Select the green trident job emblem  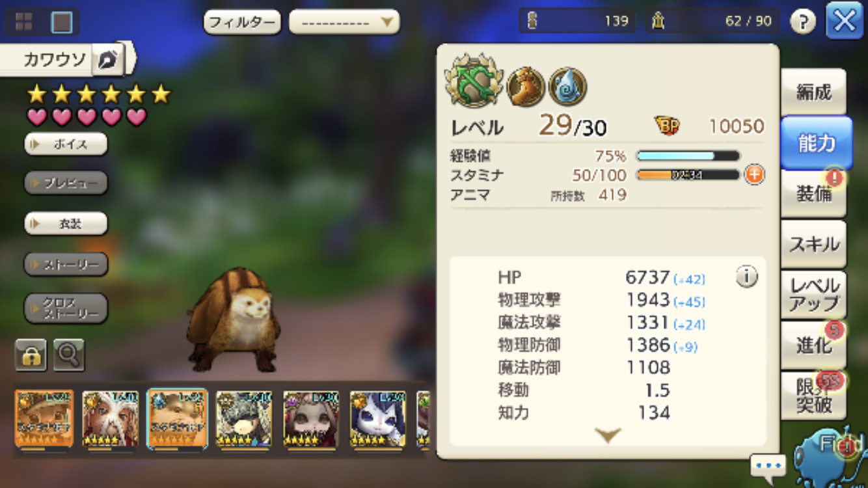click(x=474, y=81)
